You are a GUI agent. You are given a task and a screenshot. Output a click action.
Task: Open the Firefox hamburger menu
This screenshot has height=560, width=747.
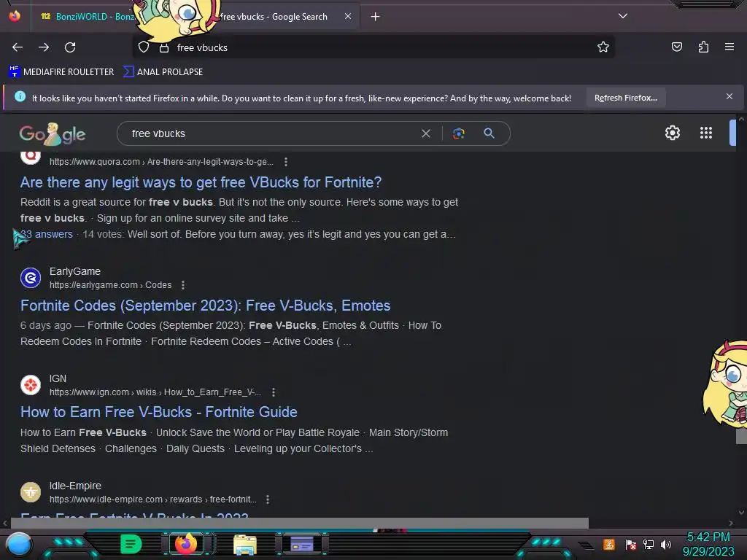click(729, 47)
